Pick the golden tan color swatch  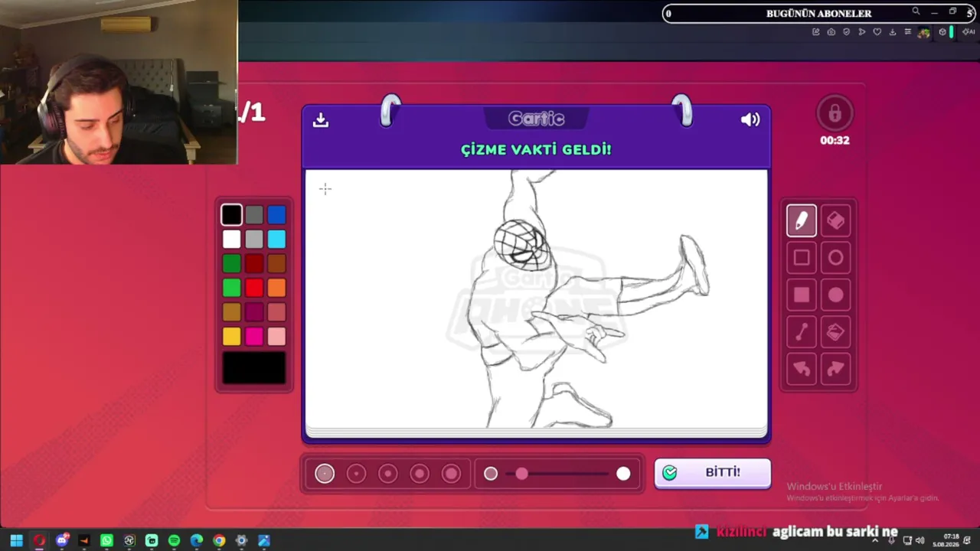click(x=231, y=312)
